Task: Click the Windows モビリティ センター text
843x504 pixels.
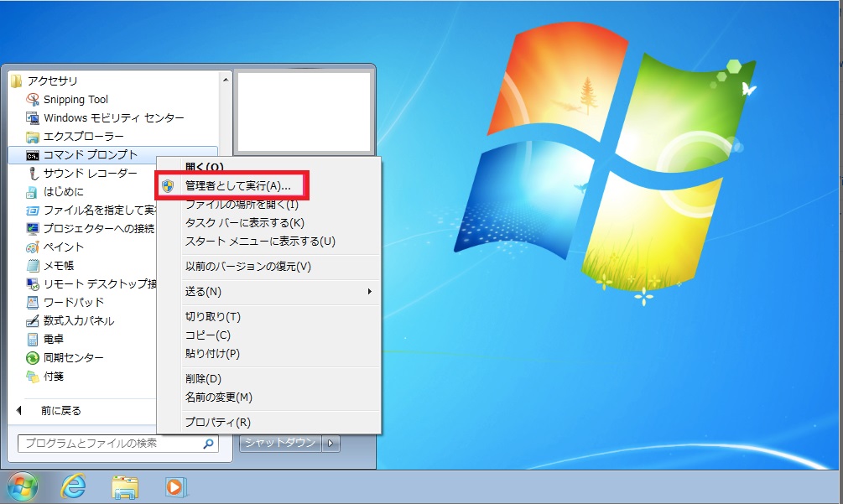Action: pyautogui.click(x=114, y=118)
